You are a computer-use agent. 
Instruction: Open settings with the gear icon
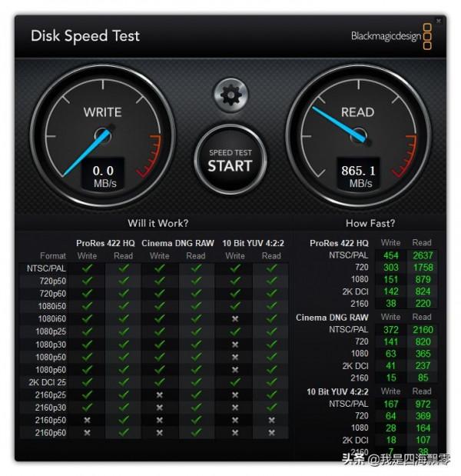pyautogui.click(x=230, y=95)
